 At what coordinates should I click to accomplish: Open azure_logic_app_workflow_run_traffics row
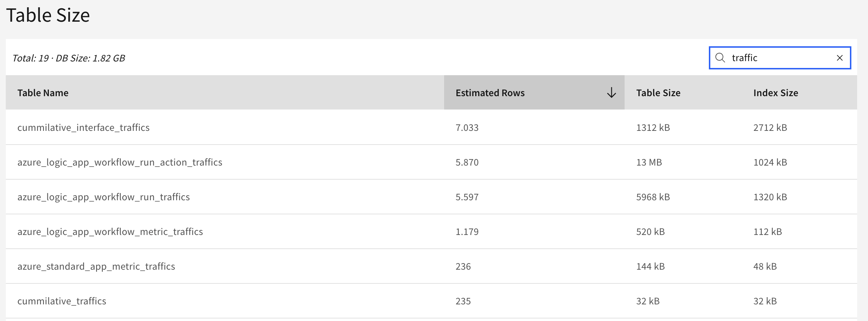pos(431,197)
